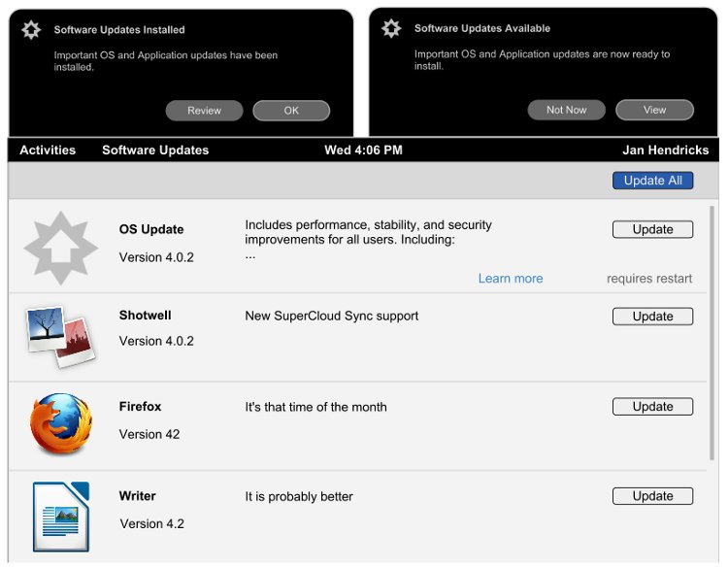Update the Firefox application
The width and height of the screenshot is (728, 568).
click(x=652, y=407)
